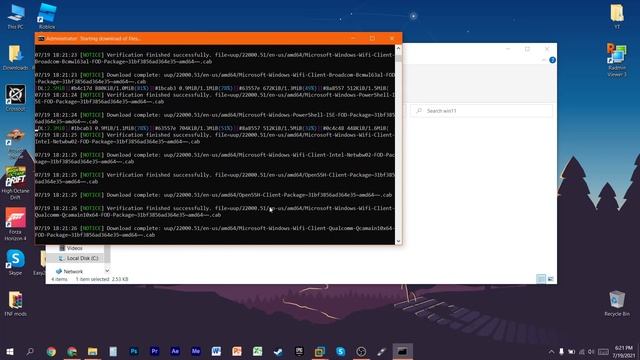Minimize the File Explorer window
This screenshot has height=360, width=640.
(508, 49)
